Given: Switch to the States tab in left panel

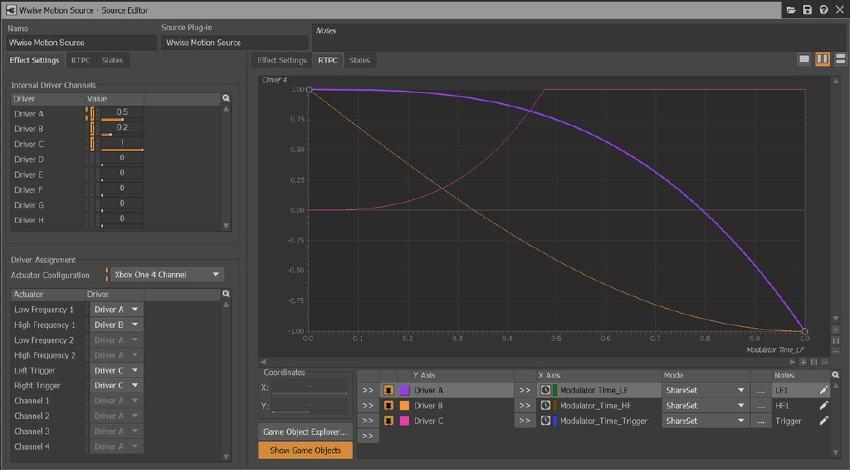Looking at the screenshot, I should (113, 60).
